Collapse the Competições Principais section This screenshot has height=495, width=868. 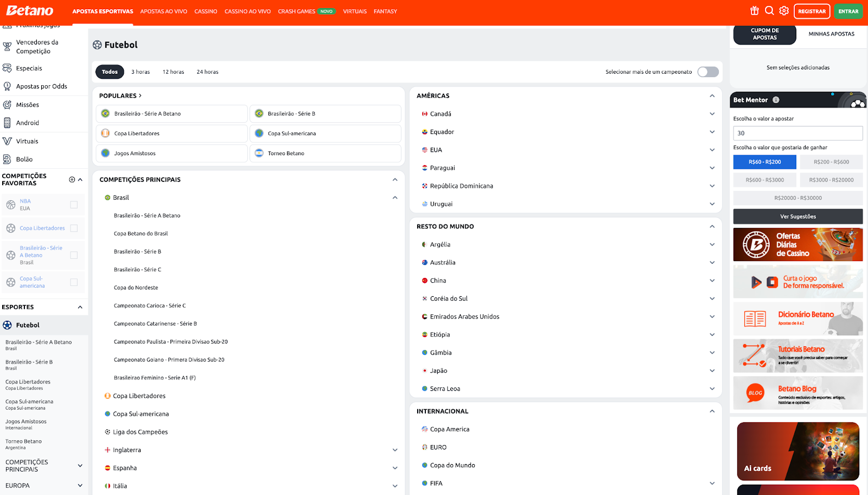coord(395,180)
